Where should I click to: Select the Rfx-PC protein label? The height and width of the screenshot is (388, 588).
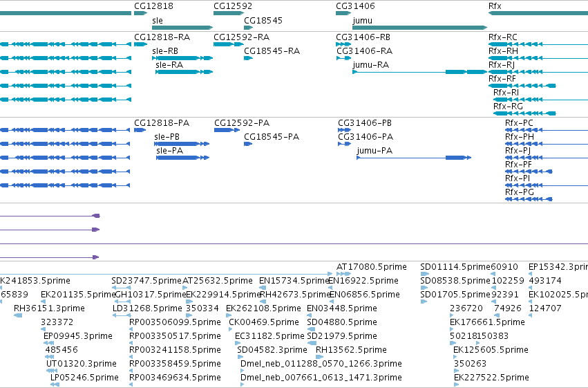(x=519, y=123)
